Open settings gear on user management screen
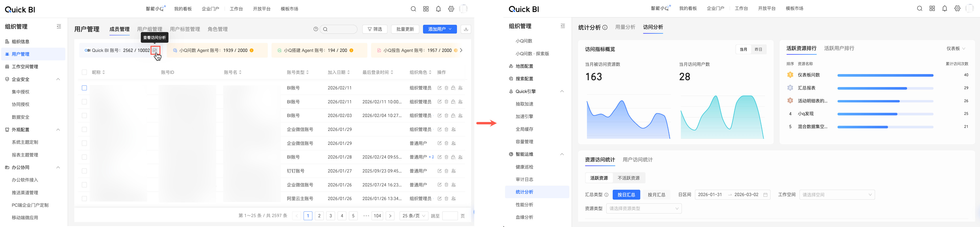 click(451, 9)
